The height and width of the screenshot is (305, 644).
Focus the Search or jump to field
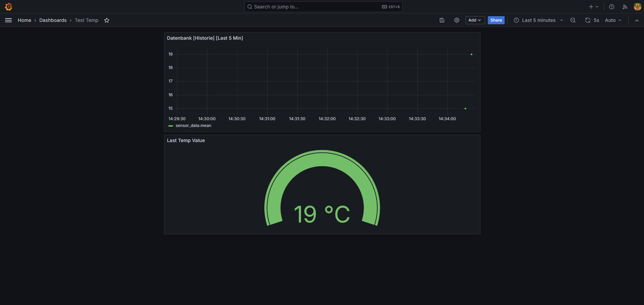(x=323, y=7)
